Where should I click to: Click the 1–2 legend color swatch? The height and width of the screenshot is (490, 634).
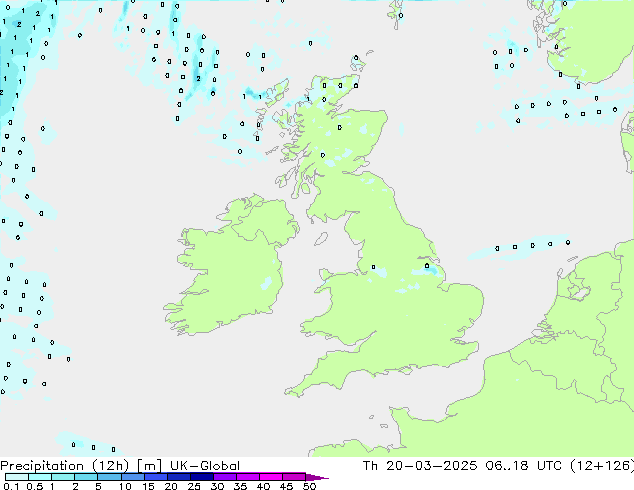coord(63,477)
